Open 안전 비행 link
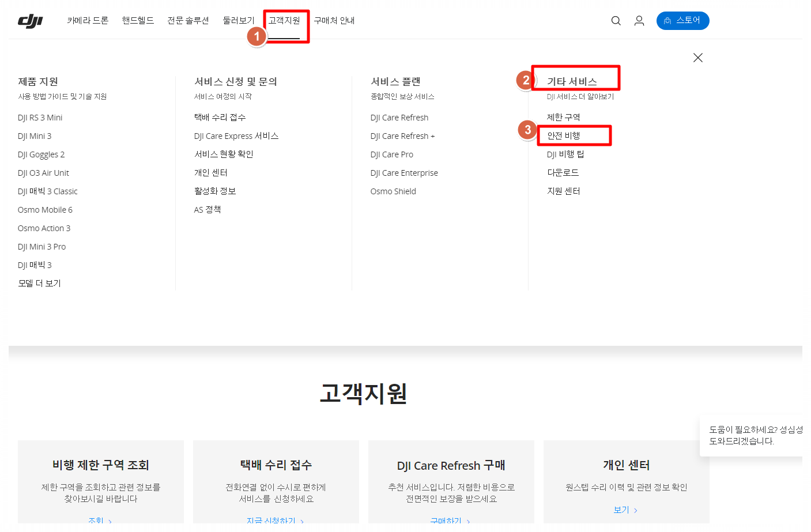The height and width of the screenshot is (532, 811). pos(563,136)
